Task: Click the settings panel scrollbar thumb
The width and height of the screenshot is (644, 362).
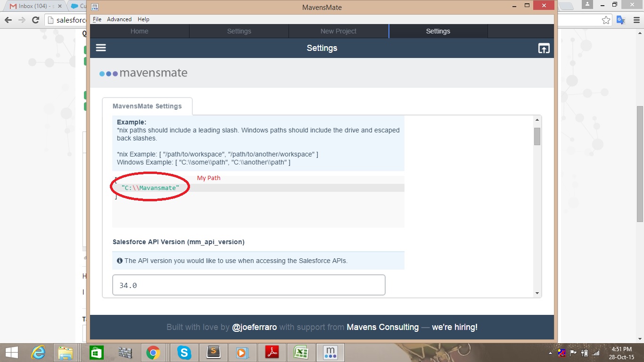Action: click(537, 136)
